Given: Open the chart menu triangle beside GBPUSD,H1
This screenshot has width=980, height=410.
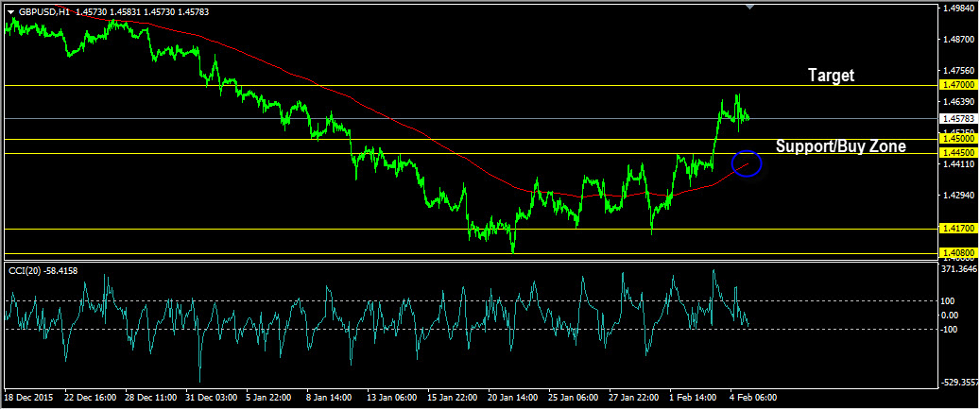Looking at the screenshot, I should [10, 12].
